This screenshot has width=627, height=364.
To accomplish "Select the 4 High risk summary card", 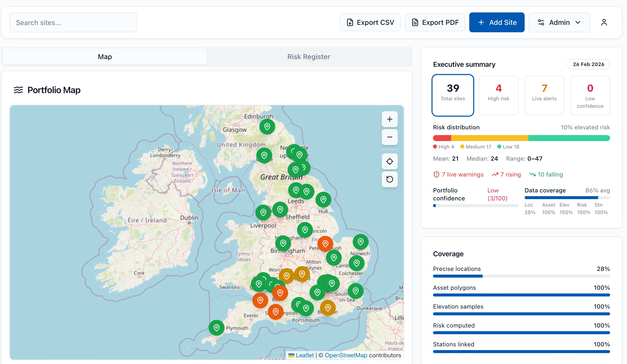I will pos(499,95).
